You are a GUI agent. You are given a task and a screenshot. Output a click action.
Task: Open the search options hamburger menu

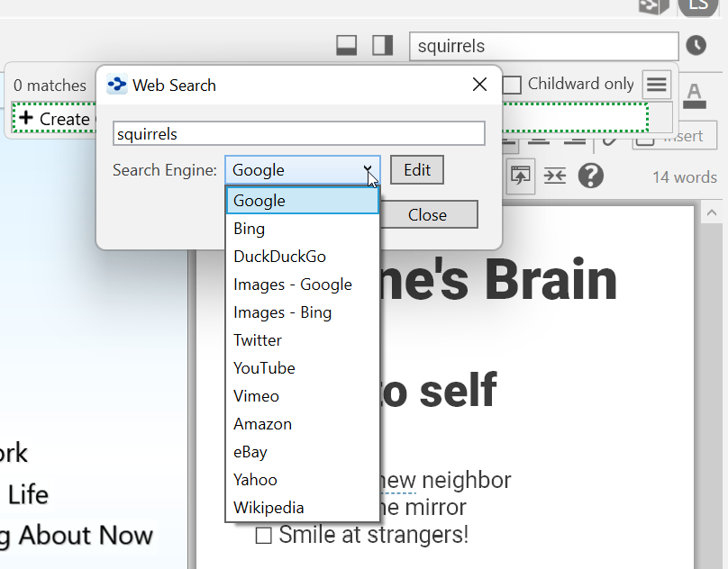(657, 85)
